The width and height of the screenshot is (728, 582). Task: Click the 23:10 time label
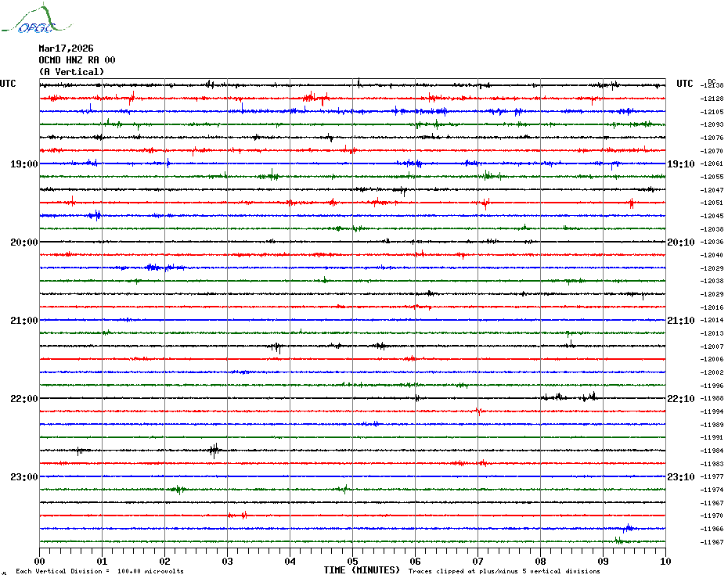(x=681, y=477)
